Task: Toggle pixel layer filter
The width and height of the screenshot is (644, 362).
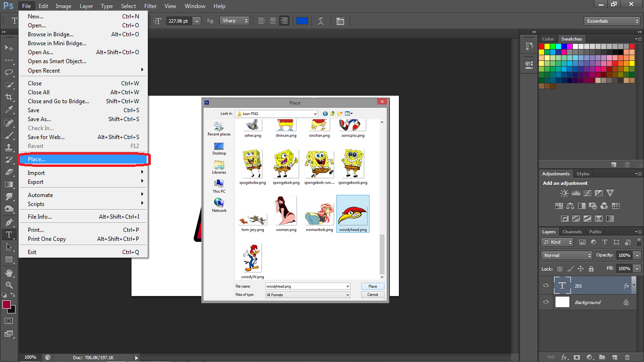Action: pyautogui.click(x=582, y=242)
